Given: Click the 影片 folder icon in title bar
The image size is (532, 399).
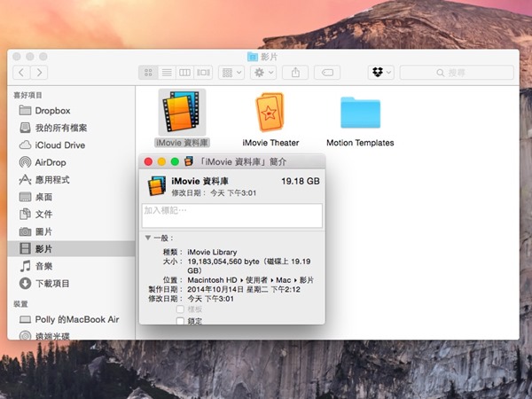Looking at the screenshot, I should pos(253,57).
